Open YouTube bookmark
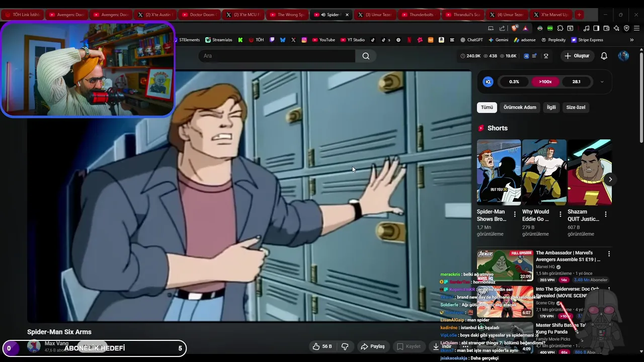The height and width of the screenshot is (362, 644). 324,40
